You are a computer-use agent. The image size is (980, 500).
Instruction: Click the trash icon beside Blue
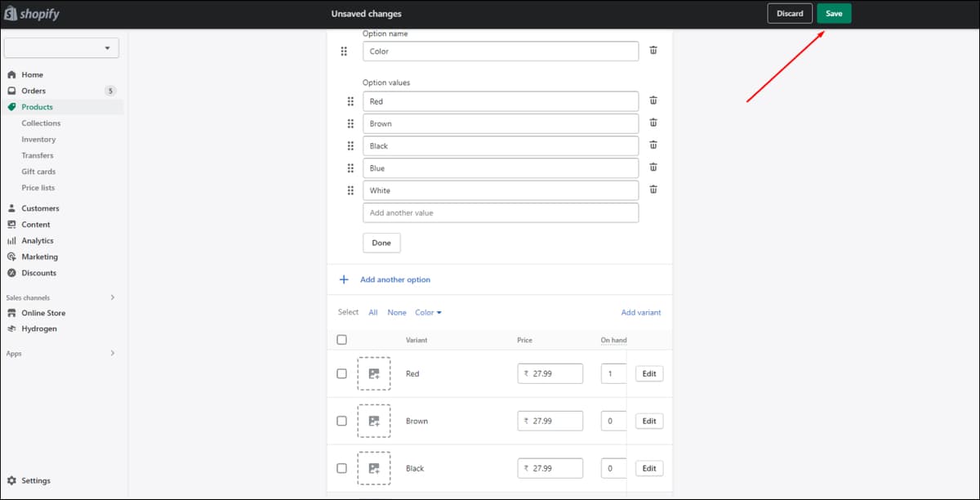tap(653, 167)
